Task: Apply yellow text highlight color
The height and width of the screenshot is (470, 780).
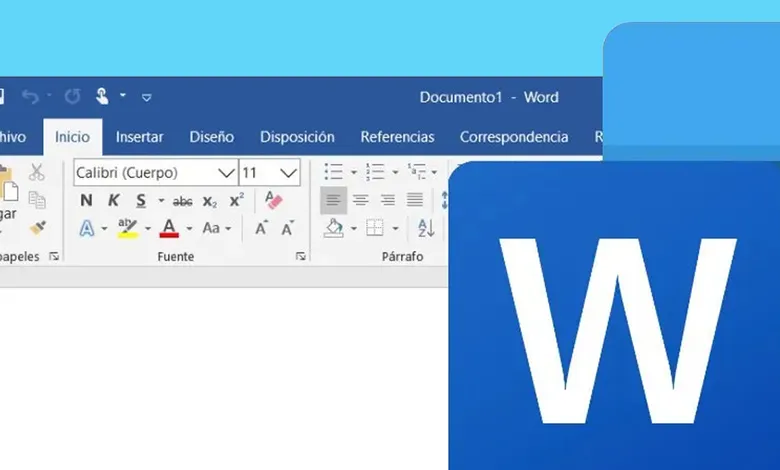Action: pos(128,228)
